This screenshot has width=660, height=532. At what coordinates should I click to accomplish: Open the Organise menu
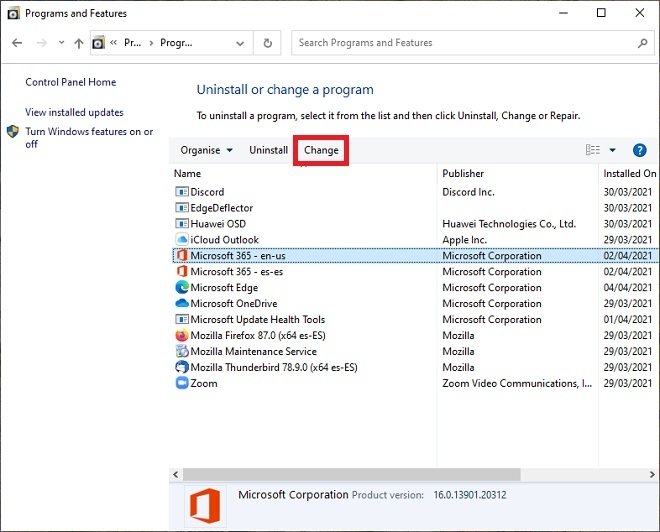point(206,150)
